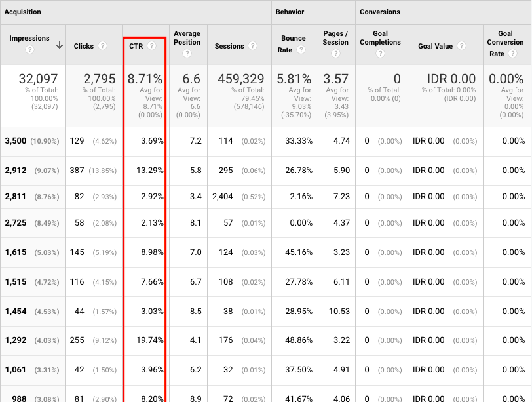Image resolution: width=532 pixels, height=402 pixels.
Task: Open Pages / Session help icon
Action: click(x=335, y=54)
